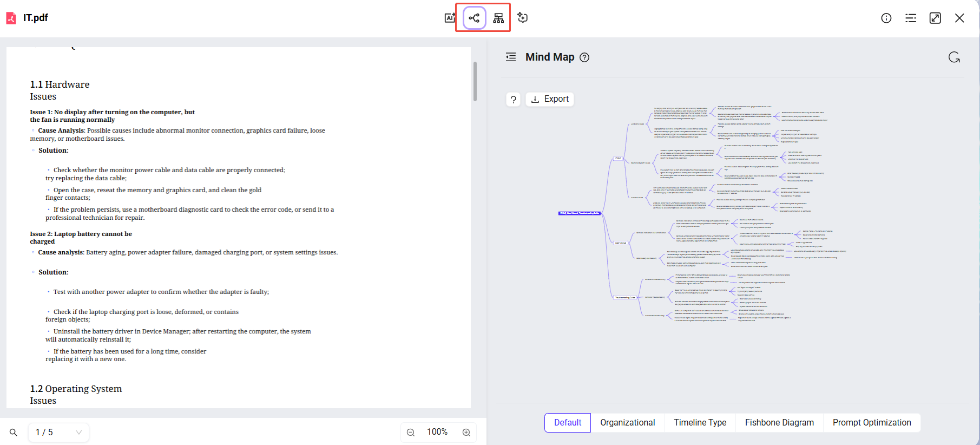Open the document in expanded view
This screenshot has height=445, width=980.
coord(935,18)
